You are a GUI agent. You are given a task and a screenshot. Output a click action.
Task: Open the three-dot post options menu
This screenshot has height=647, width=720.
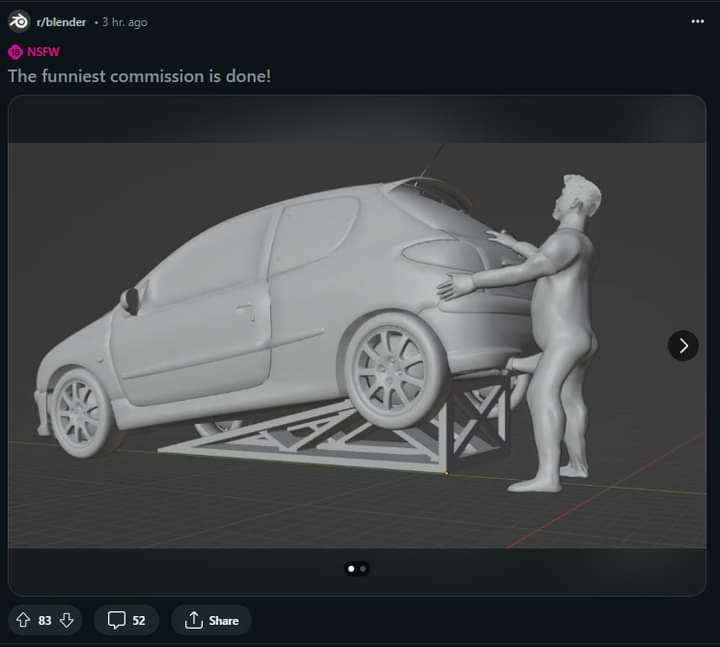pos(697,22)
